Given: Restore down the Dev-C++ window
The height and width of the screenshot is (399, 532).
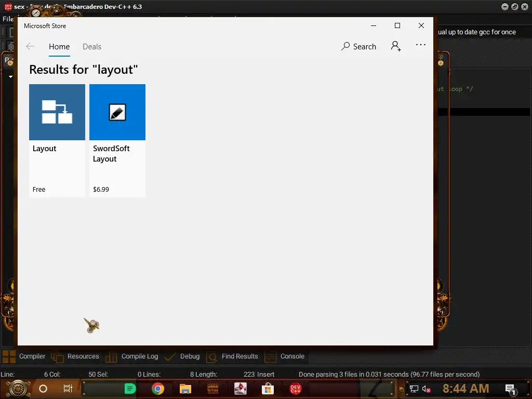Looking at the screenshot, I should click(515, 7).
